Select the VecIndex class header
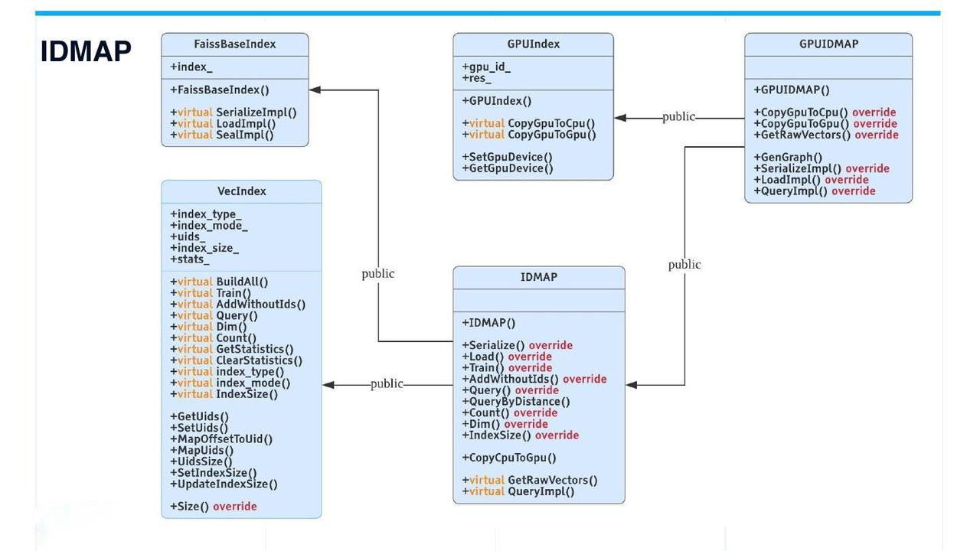 241,191
